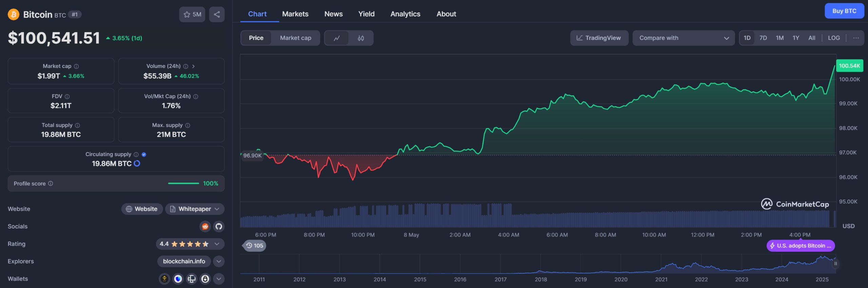Open Profile score info icon
The width and height of the screenshot is (868, 288).
point(51,184)
